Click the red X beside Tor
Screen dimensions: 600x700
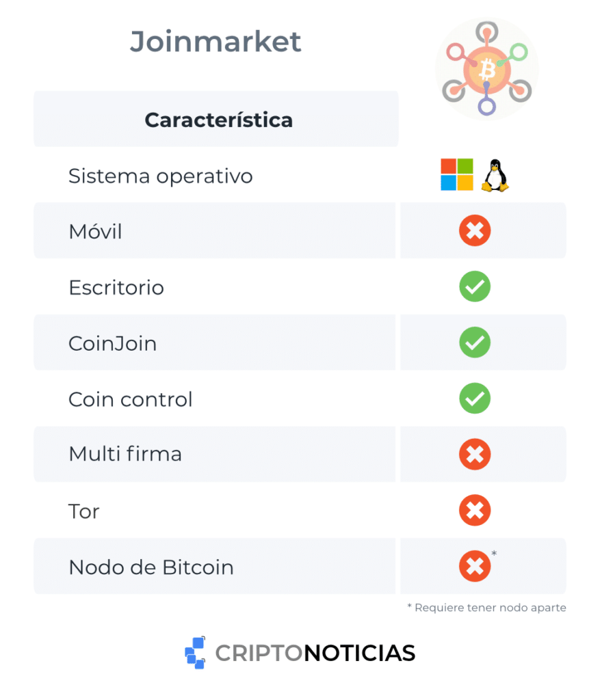click(x=475, y=511)
